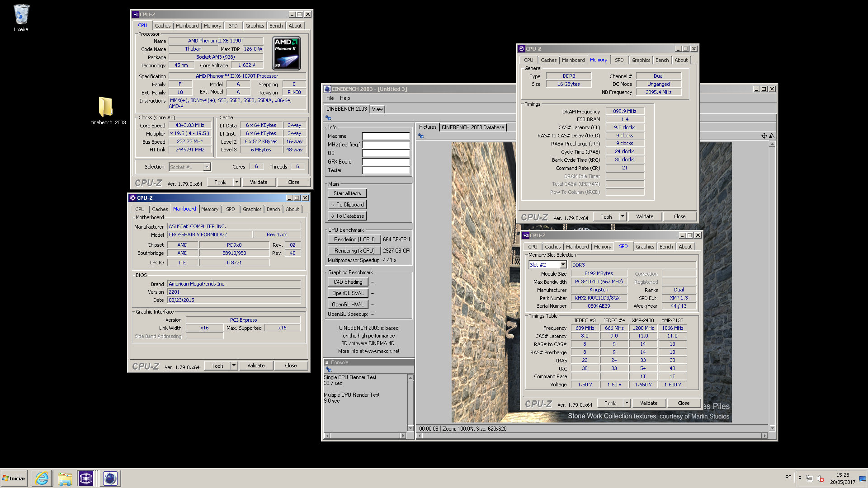Click the zoom triangle icon in picture view
The height and width of the screenshot is (488, 868).
click(772, 136)
